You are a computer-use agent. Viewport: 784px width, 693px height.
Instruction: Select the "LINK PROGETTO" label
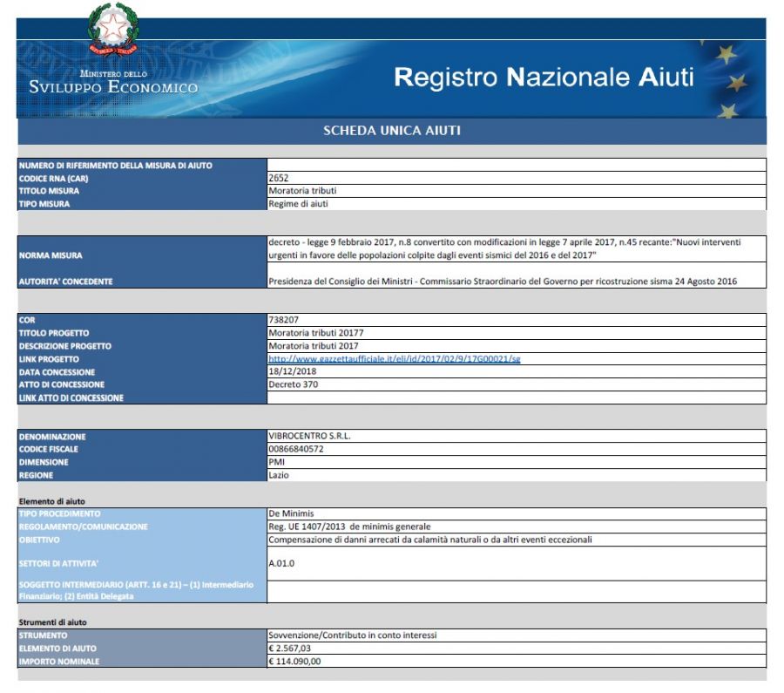(x=49, y=359)
